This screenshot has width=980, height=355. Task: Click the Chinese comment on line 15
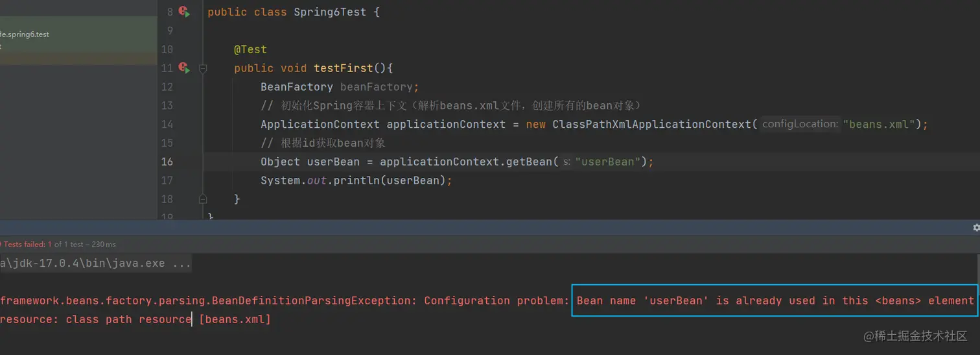coord(323,143)
